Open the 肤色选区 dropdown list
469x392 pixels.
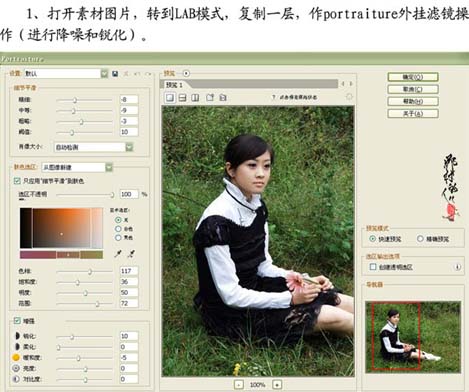point(77,167)
